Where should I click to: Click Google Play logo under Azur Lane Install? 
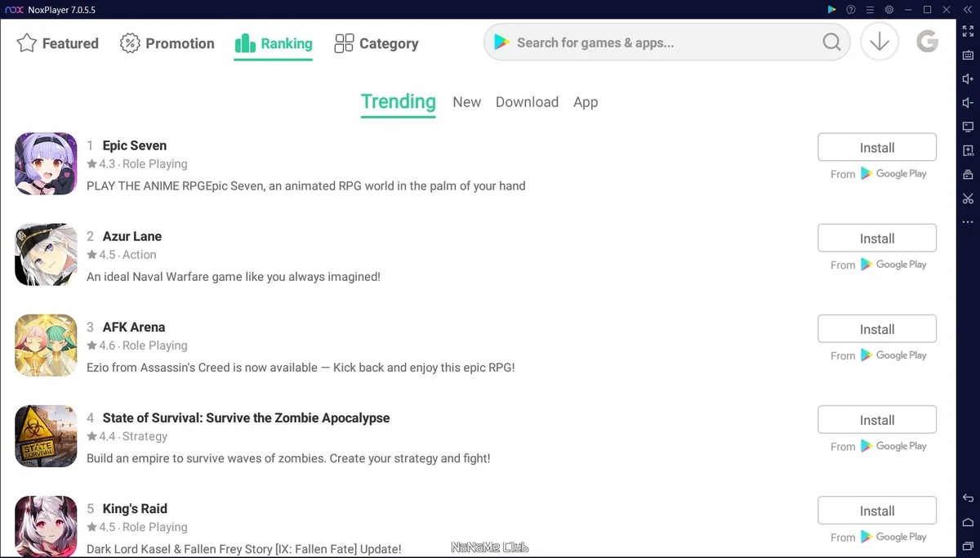click(893, 265)
